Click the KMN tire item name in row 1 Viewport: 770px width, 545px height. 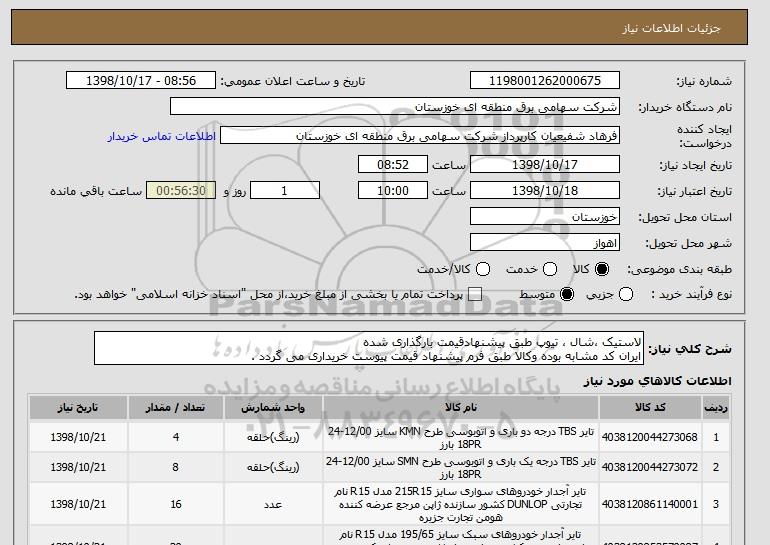click(x=461, y=438)
